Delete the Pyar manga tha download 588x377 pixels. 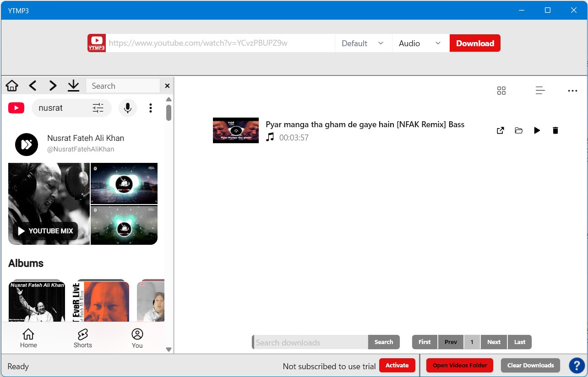(x=555, y=130)
